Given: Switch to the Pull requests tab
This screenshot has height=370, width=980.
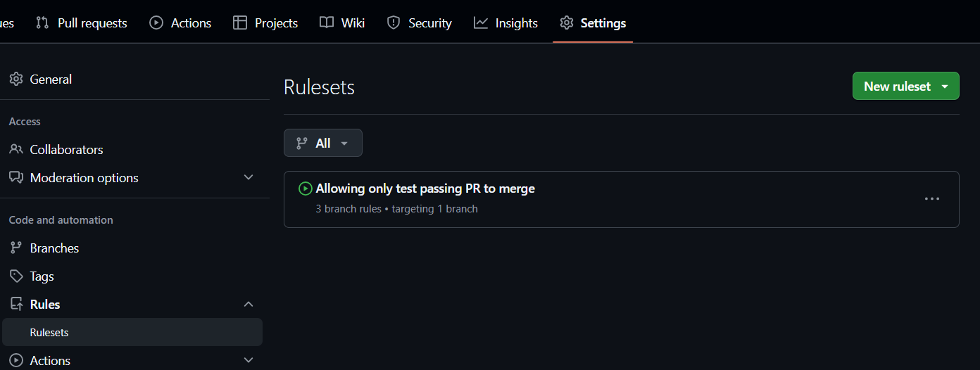Looking at the screenshot, I should pyautogui.click(x=81, y=23).
